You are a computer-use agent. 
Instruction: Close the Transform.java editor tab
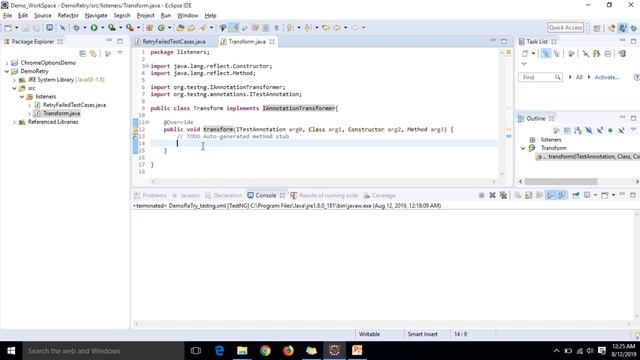tap(272, 42)
